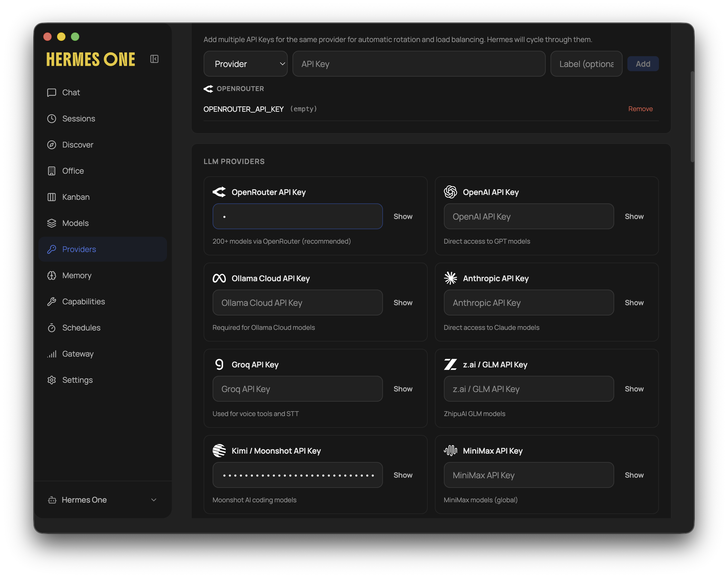Open the Office page
Viewport: 728px width, 578px height.
tap(103, 171)
